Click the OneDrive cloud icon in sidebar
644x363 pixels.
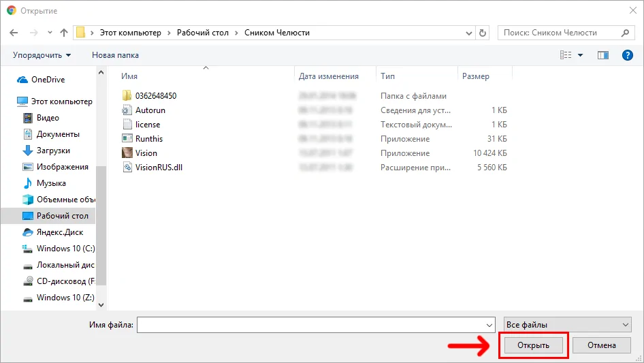pos(22,80)
